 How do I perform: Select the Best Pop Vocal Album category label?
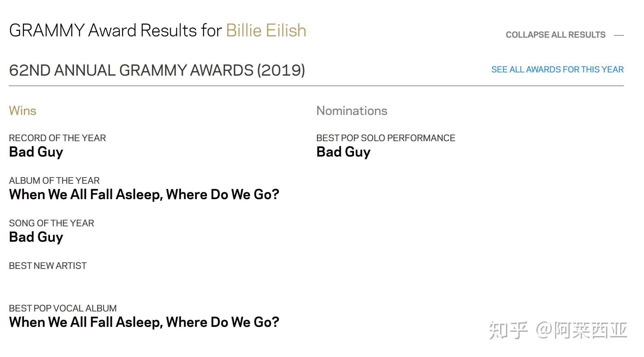tap(62, 308)
